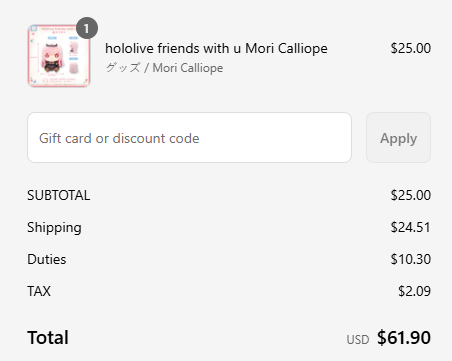Click the $25.00 item price beside product
The image size is (452, 361).
(x=411, y=48)
